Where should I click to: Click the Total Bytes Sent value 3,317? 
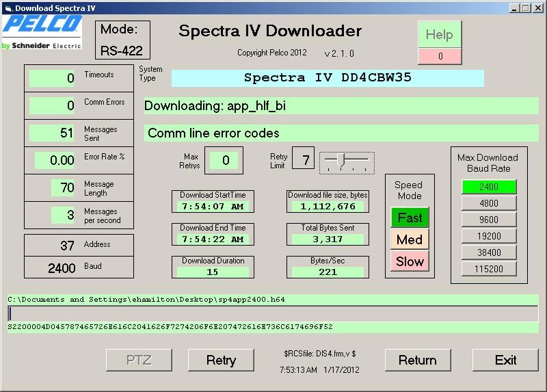[328, 239]
